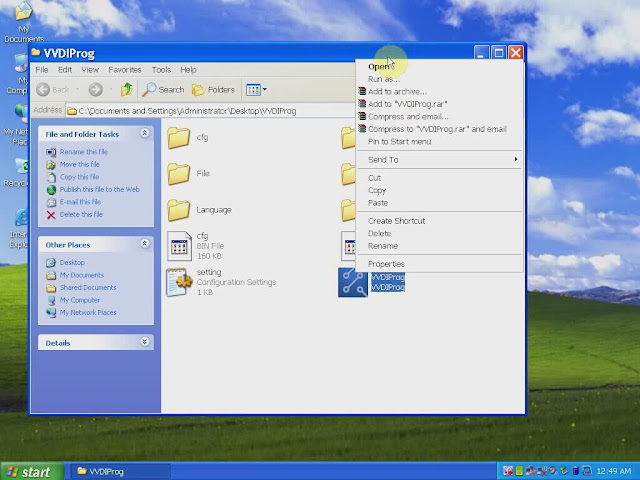Image resolution: width=640 pixels, height=480 pixels.
Task: Choose Add to "VVDIProg.rar"
Action: point(440,104)
